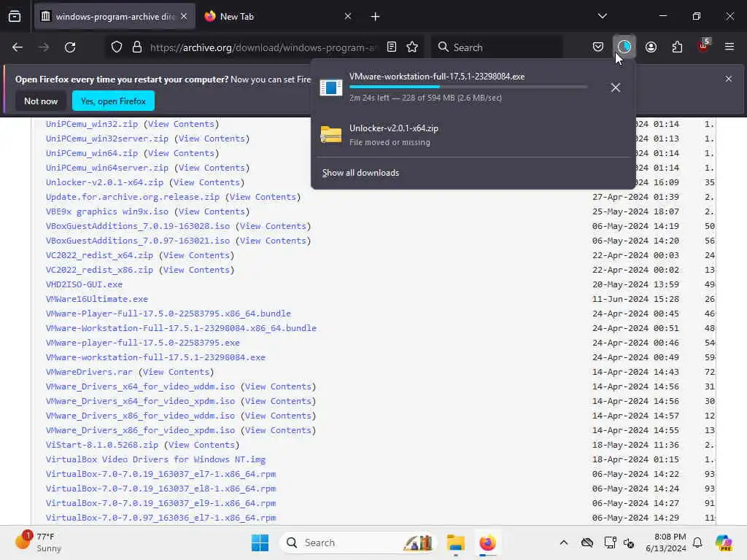Download VHD2ISO-GUI.exe
The width and height of the screenshot is (747, 560).
click(85, 284)
